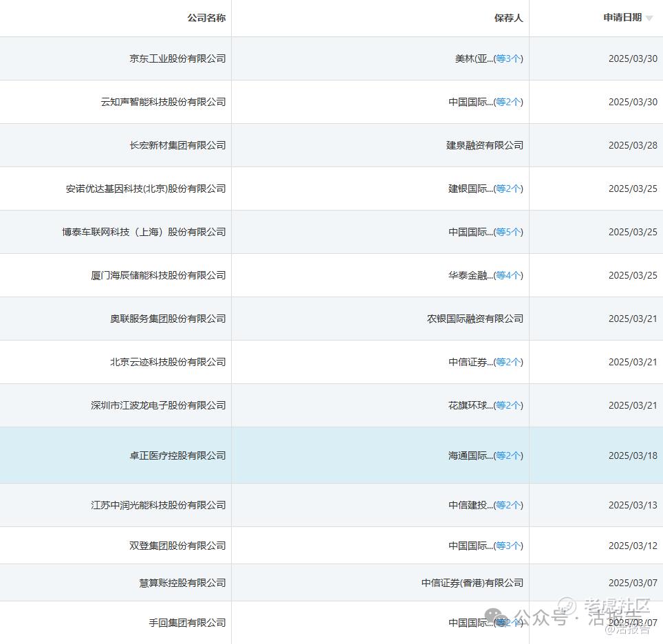Open 等3个 link in 双登集团 row
The height and width of the screenshot is (644, 663).
[508, 546]
